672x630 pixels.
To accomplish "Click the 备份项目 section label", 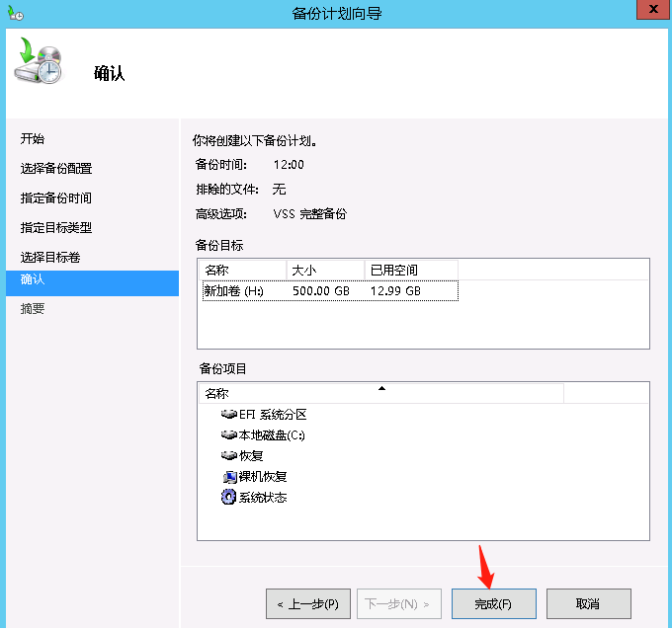I will pyautogui.click(x=222, y=368).
